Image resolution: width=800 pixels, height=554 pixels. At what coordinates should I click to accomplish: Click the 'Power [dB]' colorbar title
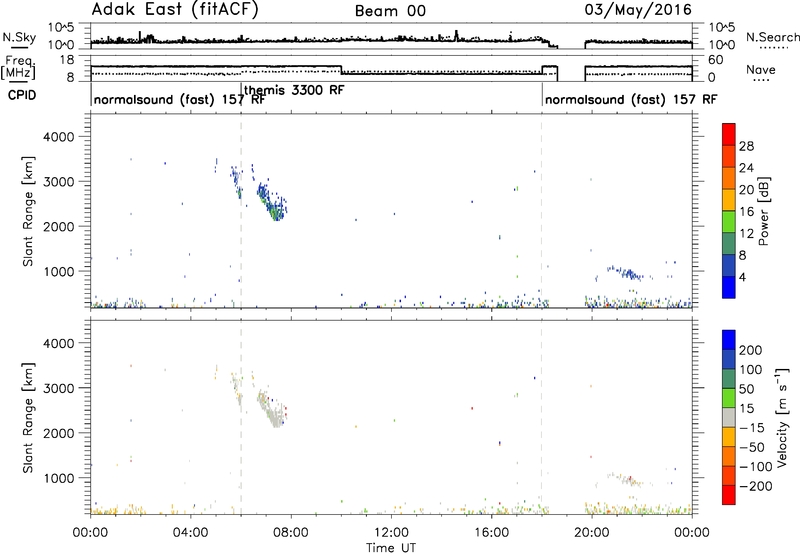[763, 211]
